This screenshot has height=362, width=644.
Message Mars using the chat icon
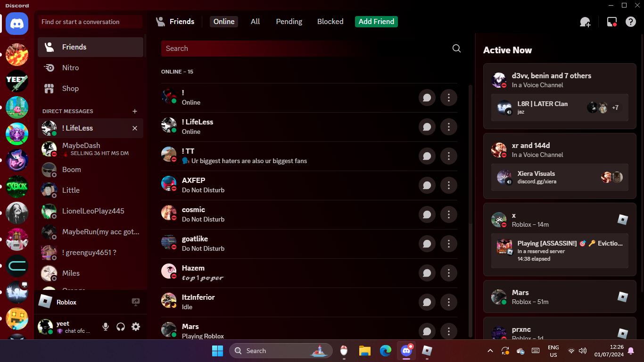(427, 331)
